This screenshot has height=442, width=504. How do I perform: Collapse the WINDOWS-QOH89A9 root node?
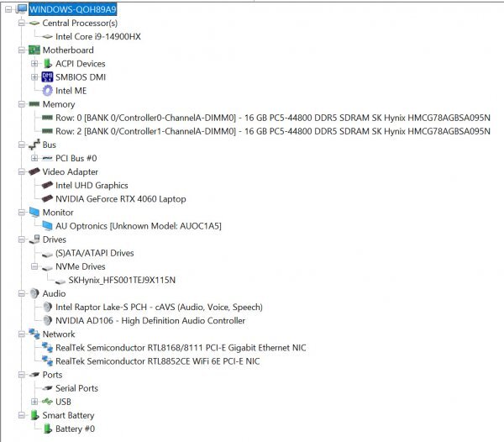click(x=8, y=9)
